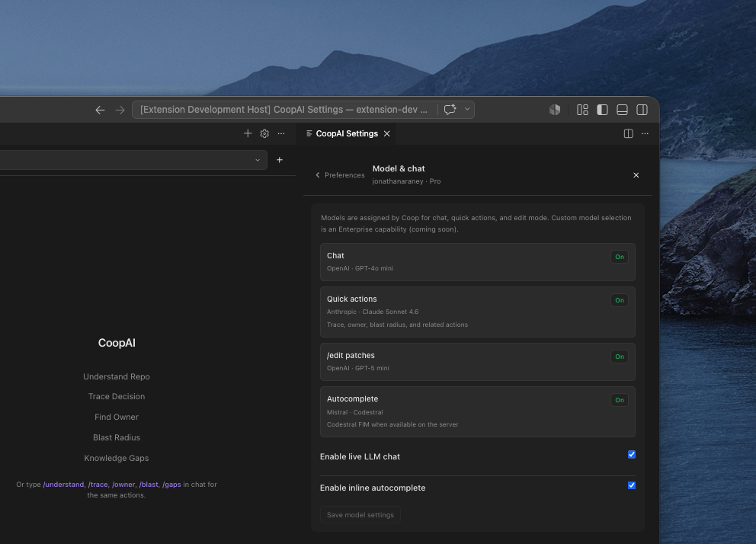Click the /owner command link
Image resolution: width=756 pixels, height=544 pixels.
pyautogui.click(x=123, y=485)
